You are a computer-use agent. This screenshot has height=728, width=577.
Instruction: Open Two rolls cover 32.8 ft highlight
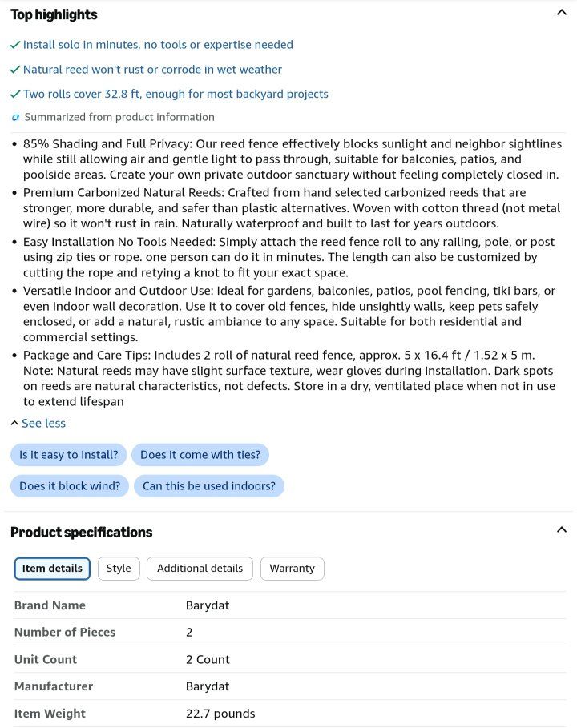pos(176,94)
